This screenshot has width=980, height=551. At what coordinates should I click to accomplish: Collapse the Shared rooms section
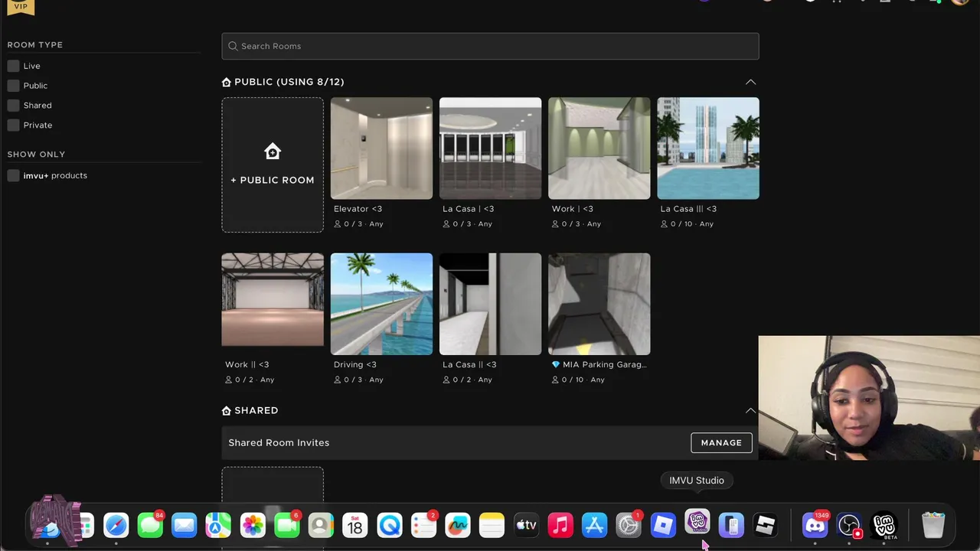(750, 410)
